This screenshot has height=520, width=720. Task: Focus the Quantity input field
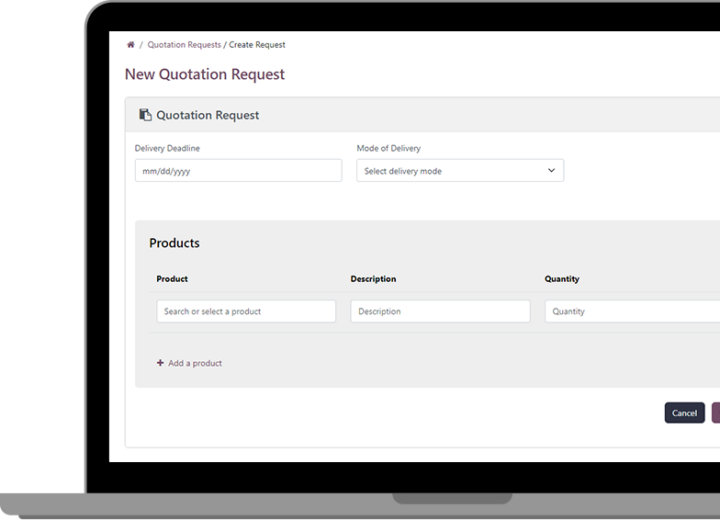(x=632, y=311)
